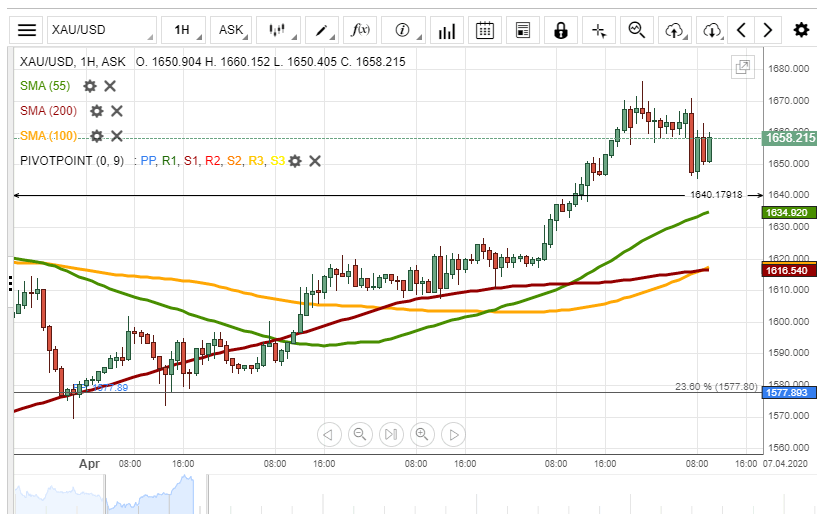Viewport: 825px width, 520px height.
Task: Click the calendar date picker icon
Action: [485, 30]
